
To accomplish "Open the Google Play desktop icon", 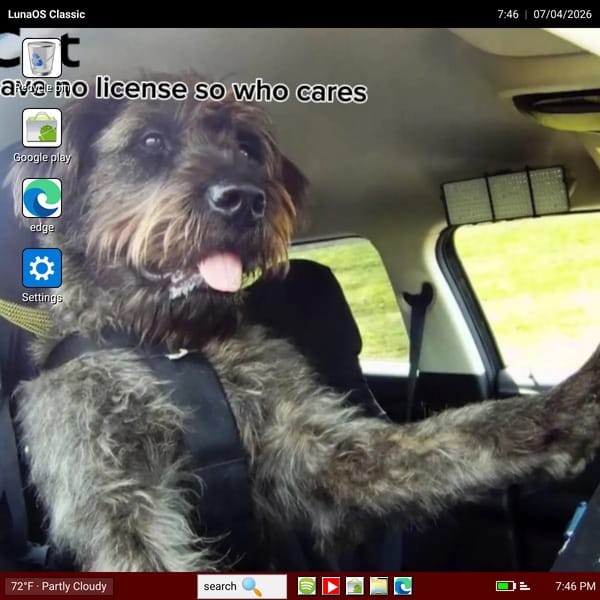I will (x=42, y=128).
